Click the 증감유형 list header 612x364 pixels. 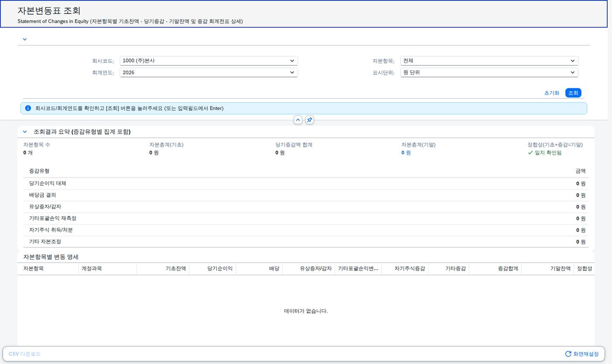[x=39, y=171]
